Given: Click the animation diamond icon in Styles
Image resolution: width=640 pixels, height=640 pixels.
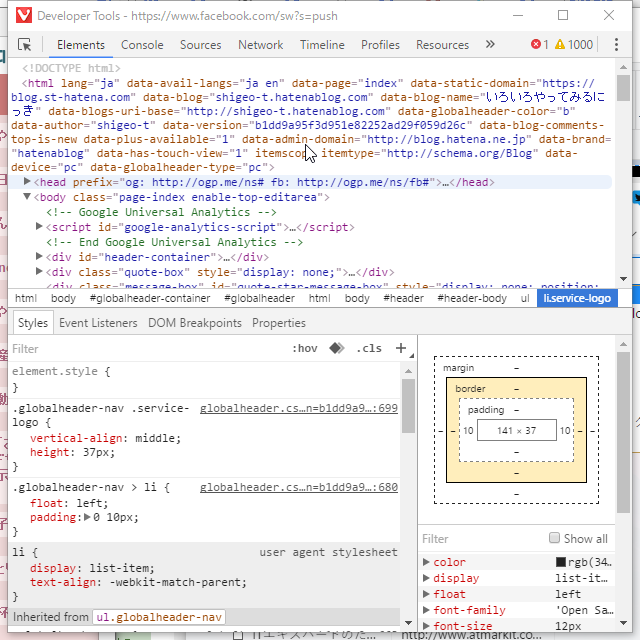Looking at the screenshot, I should pos(337,348).
